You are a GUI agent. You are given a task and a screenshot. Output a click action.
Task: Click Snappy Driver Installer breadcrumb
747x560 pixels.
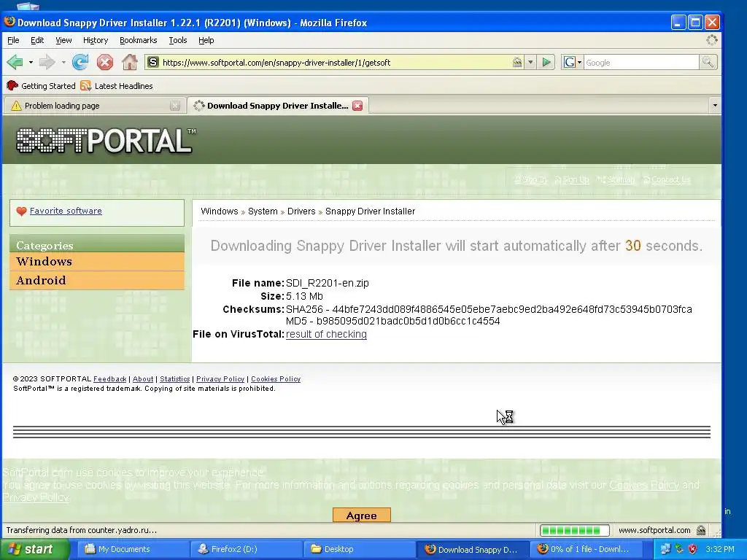pos(370,211)
